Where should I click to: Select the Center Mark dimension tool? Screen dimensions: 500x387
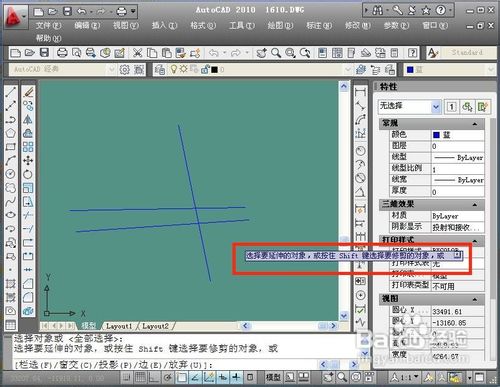(x=360, y=295)
